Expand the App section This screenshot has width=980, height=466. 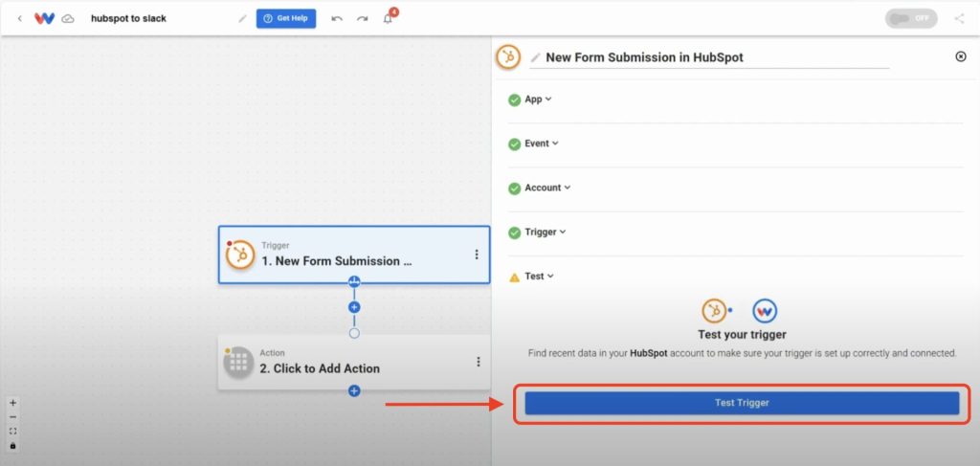532,100
